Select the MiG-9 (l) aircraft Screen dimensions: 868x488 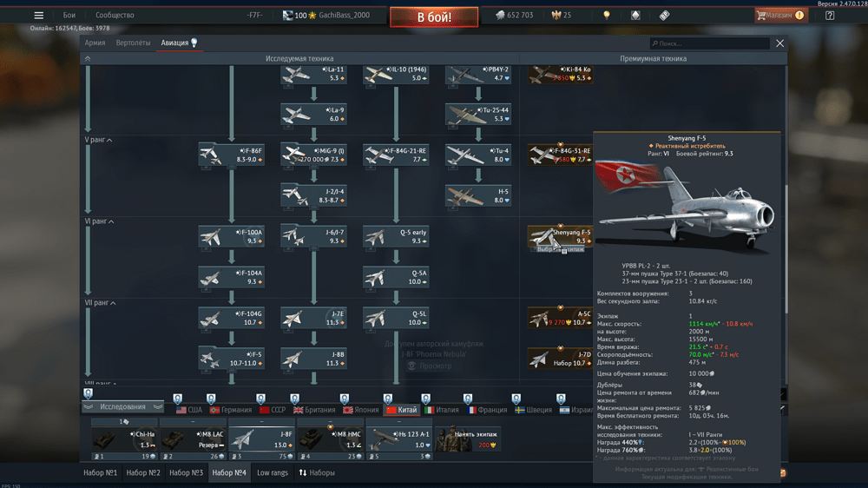pyautogui.click(x=313, y=155)
